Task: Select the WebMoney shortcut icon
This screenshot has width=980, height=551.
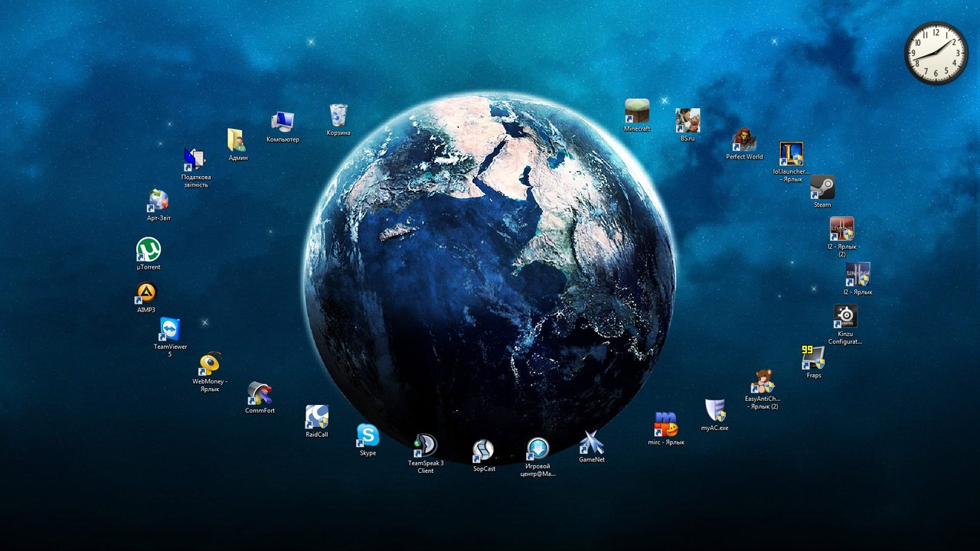Action: pyautogui.click(x=210, y=364)
